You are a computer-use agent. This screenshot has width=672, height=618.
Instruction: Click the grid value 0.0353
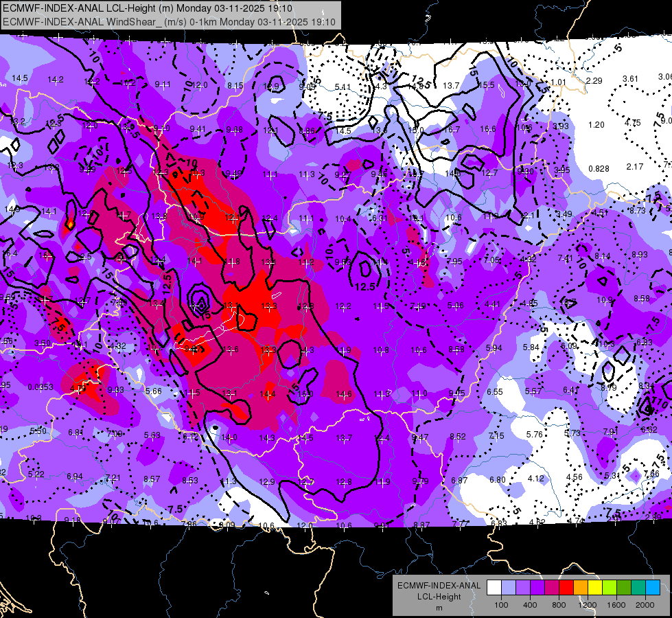click(40, 387)
